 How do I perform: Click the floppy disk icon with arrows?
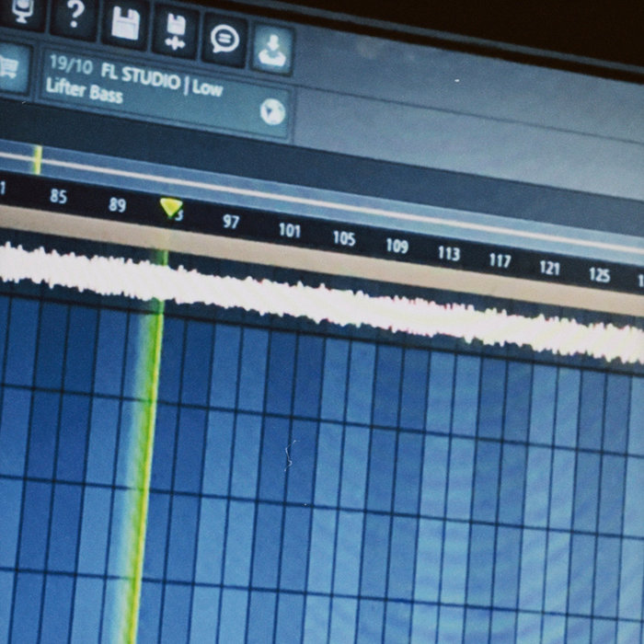click(x=174, y=30)
